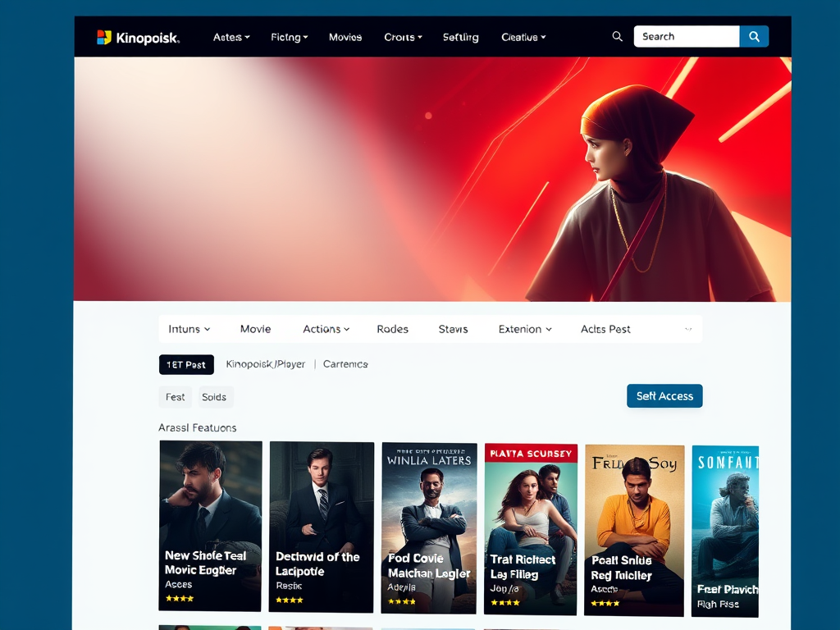Image resolution: width=840 pixels, height=630 pixels.
Task: Select the Stavis filter tab
Action: pyautogui.click(x=453, y=329)
